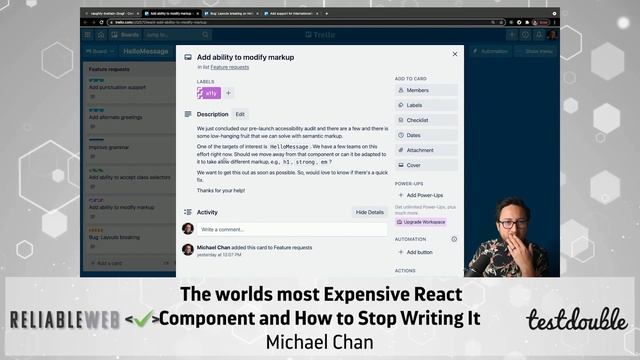Go to Trello home icon

click(x=101, y=35)
